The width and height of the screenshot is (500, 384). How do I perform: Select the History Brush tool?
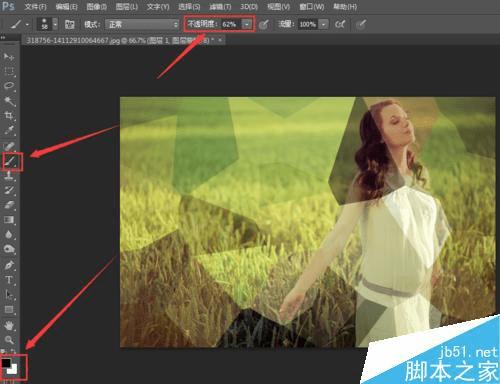pos(9,190)
